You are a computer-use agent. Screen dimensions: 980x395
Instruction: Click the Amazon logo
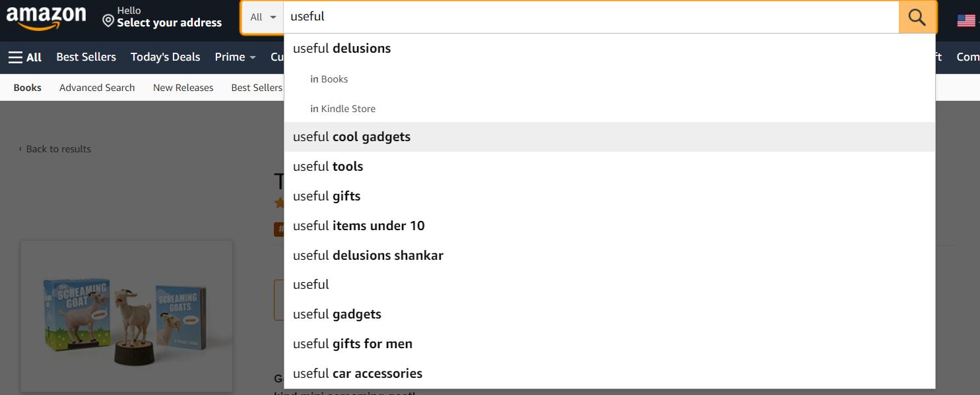(46, 18)
